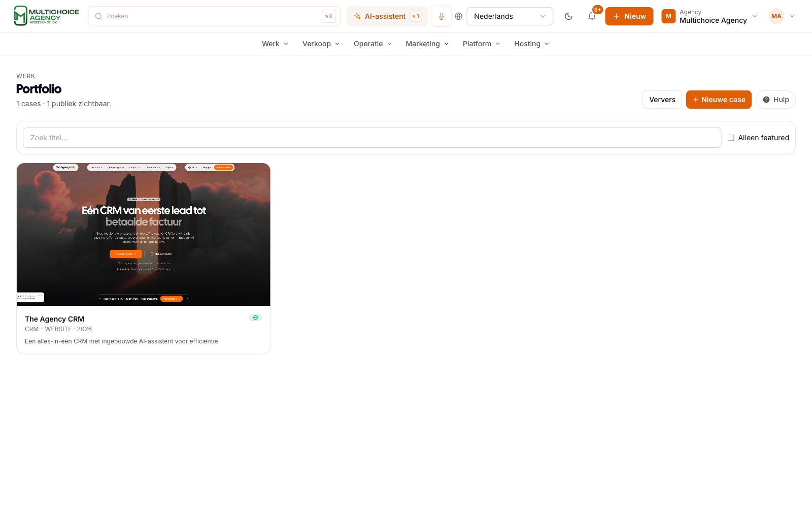
Task: Toggle dark mode with the moon icon
Action: [x=569, y=16]
